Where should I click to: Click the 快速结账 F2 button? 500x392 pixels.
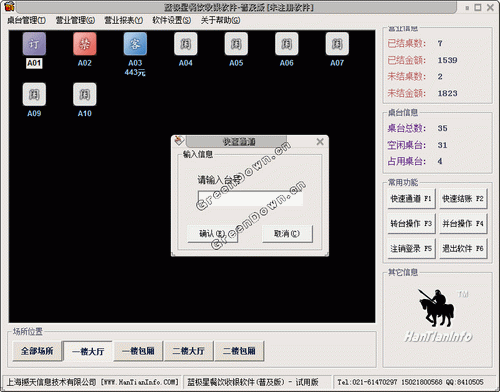coord(463,199)
